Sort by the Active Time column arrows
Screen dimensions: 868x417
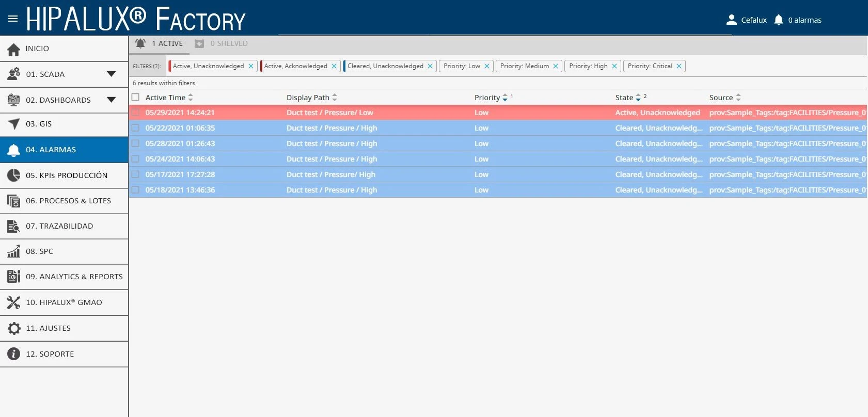pyautogui.click(x=191, y=98)
